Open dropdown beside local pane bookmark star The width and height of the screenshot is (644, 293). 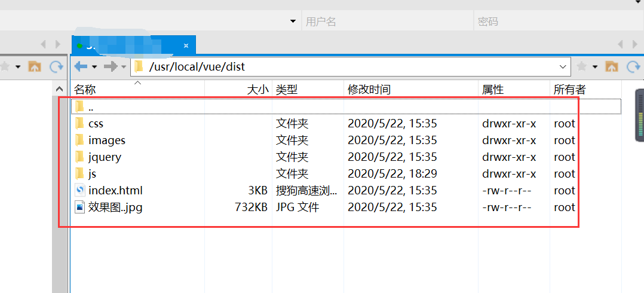coord(18,66)
